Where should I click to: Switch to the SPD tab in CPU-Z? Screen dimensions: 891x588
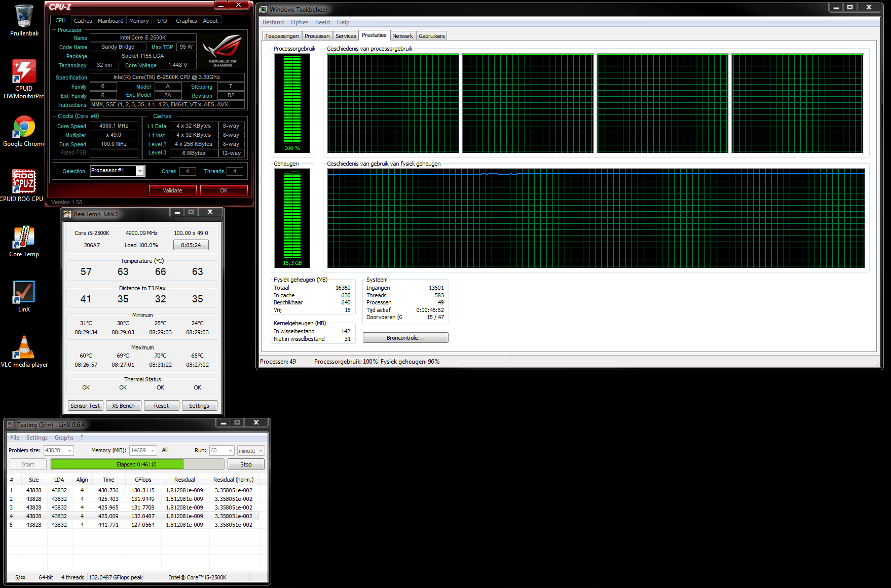pos(162,21)
